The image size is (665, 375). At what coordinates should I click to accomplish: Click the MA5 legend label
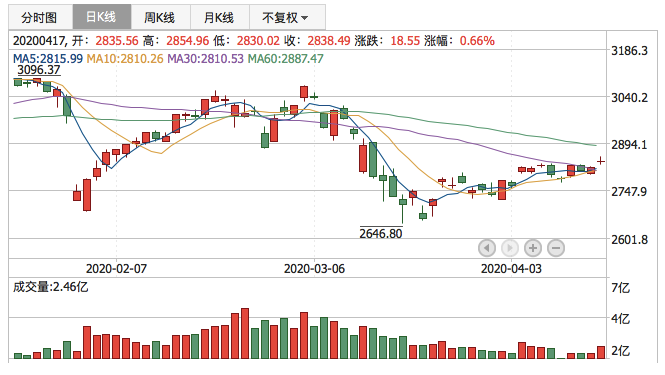[x=48, y=59]
